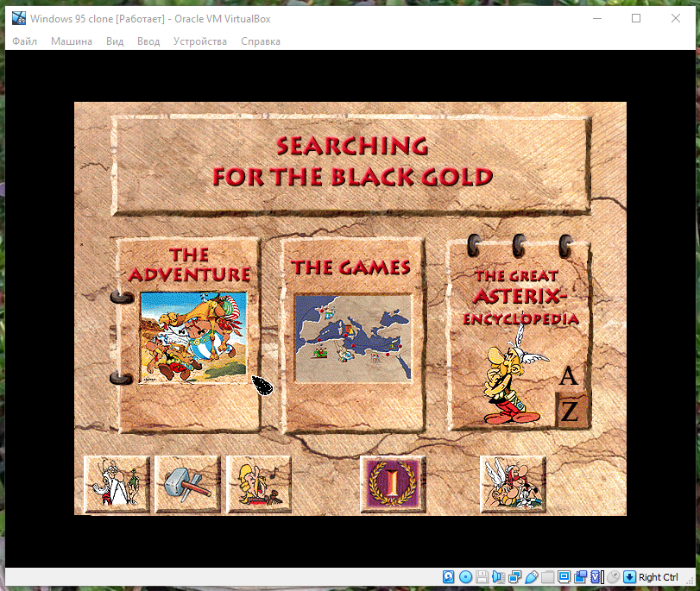Click hard disk activity status icon
Screen dimensions: 700x591
[x=449, y=576]
